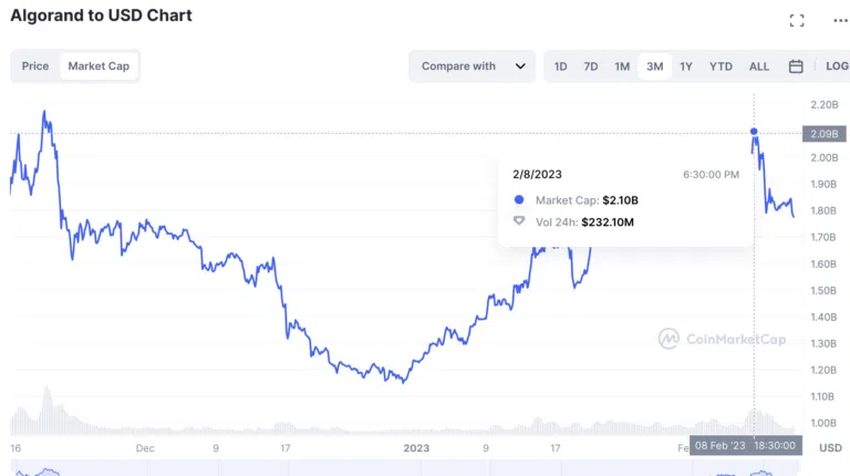Toggle LOG scale on chart
The width and height of the screenshot is (850, 476).
pyautogui.click(x=836, y=67)
